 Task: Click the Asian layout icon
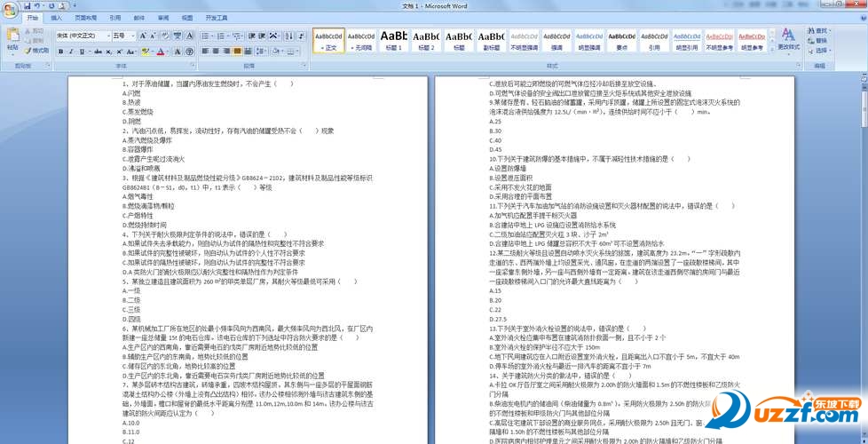tap(274, 36)
